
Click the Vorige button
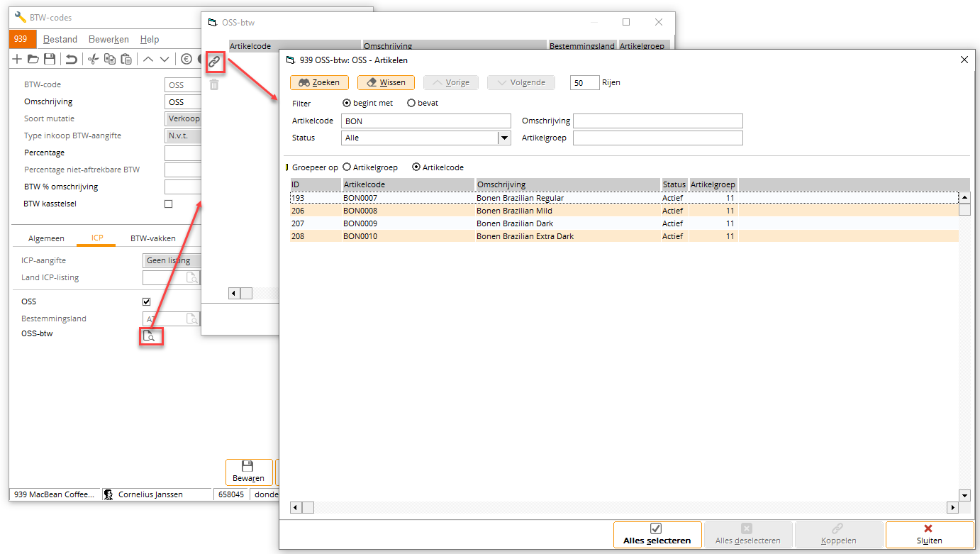click(x=451, y=82)
